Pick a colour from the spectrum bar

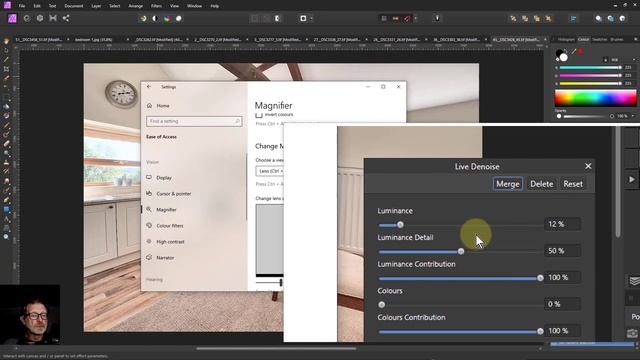595,98
